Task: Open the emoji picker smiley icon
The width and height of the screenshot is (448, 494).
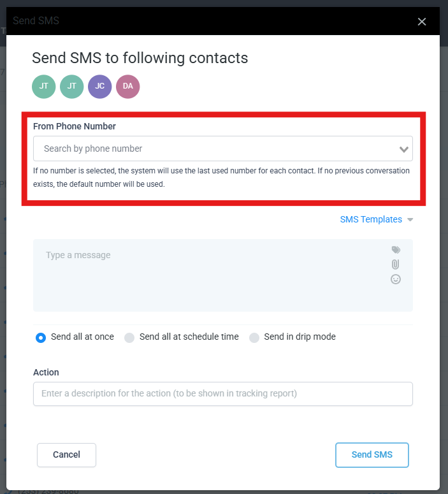Action: pos(396,279)
